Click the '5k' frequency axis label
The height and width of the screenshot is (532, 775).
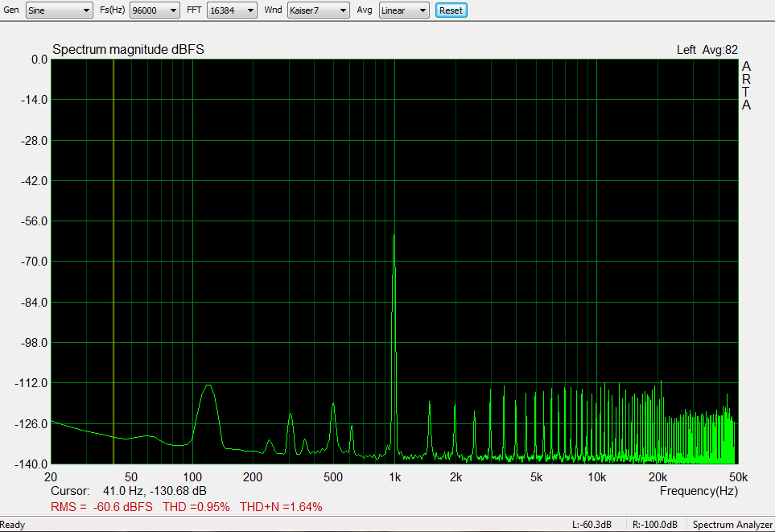[x=536, y=477]
